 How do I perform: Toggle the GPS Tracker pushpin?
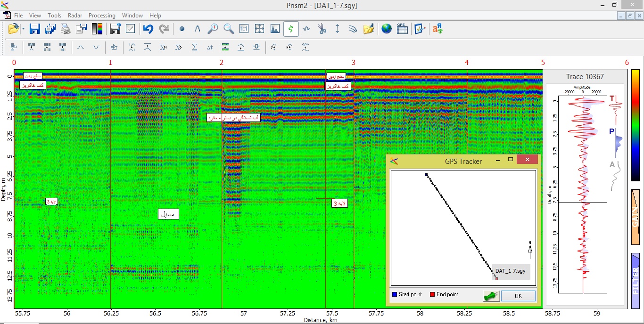pos(491,296)
